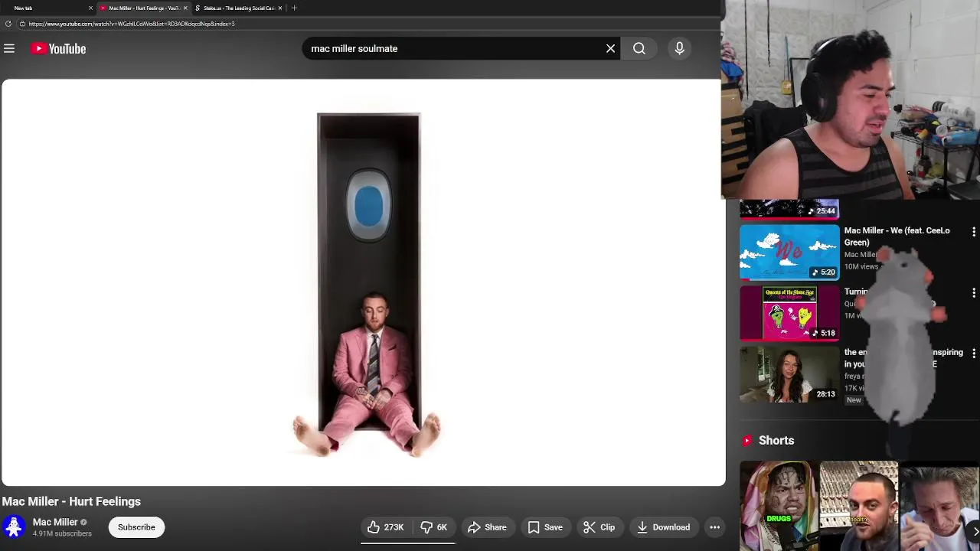The height and width of the screenshot is (551, 980).
Task: Close the Mac Miller Hurt Feelings tab
Action: [x=185, y=8]
